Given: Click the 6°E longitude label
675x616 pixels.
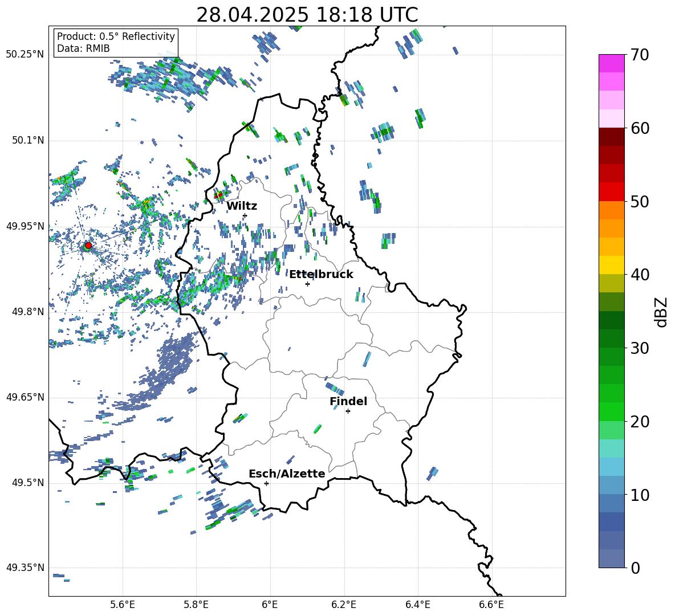Looking at the screenshot, I should pos(270,605).
